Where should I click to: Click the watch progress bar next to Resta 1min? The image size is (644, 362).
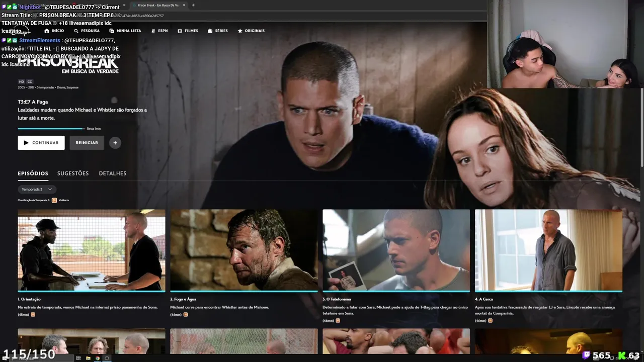(x=51, y=129)
